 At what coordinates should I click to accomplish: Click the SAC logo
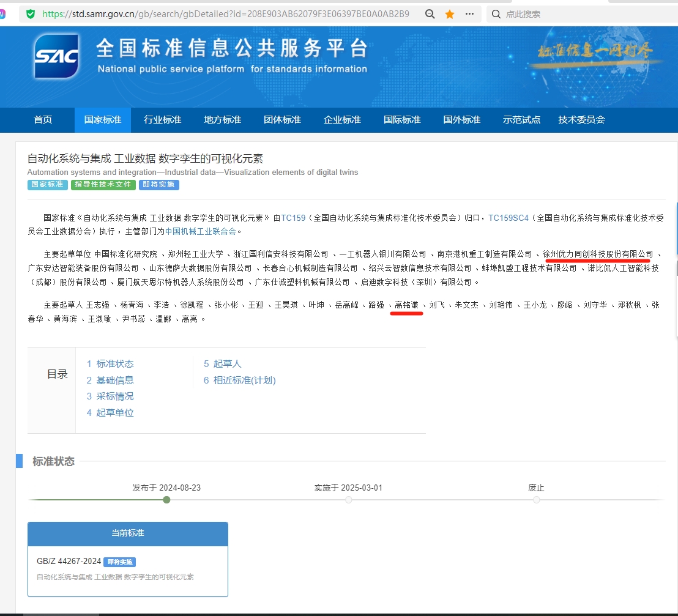coord(57,57)
